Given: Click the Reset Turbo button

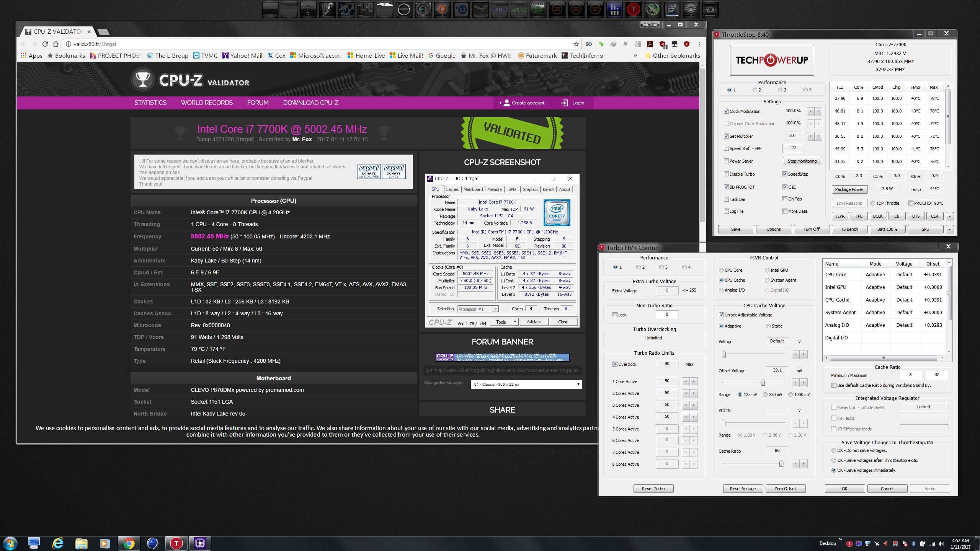Looking at the screenshot, I should point(653,489).
